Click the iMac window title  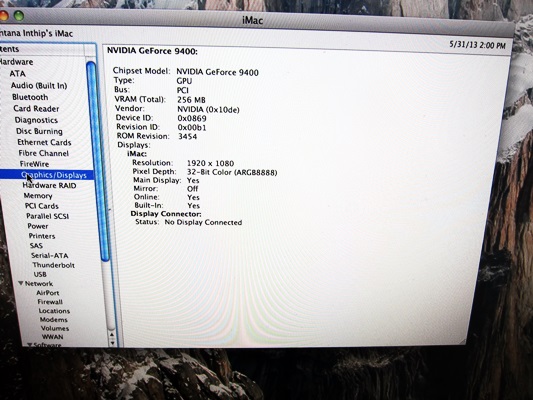[253, 21]
